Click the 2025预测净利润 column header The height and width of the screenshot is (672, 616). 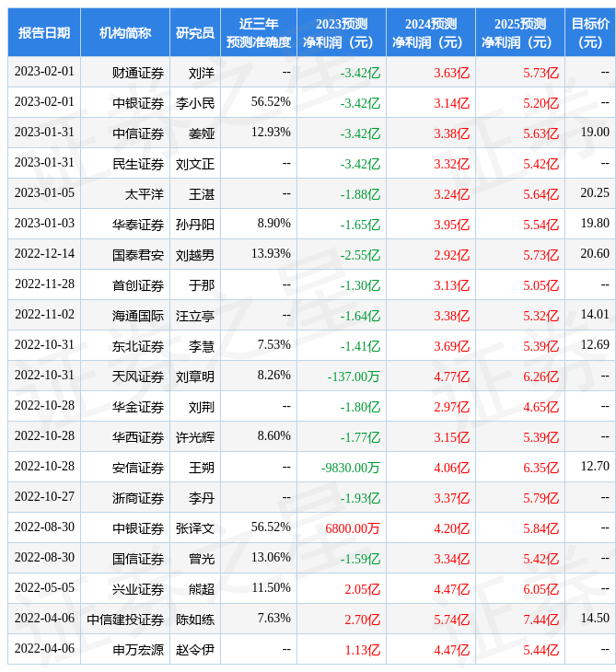coord(519,33)
